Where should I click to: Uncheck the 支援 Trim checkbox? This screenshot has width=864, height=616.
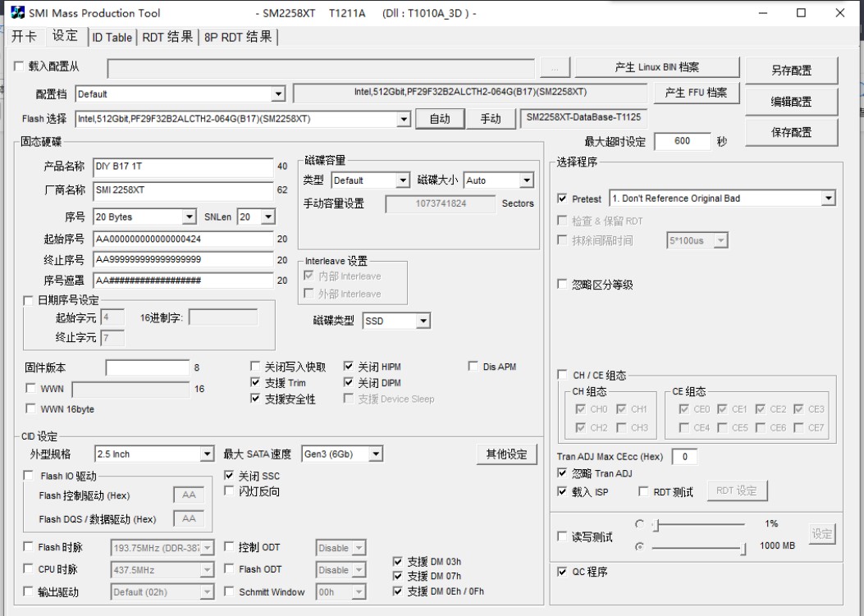(x=255, y=383)
